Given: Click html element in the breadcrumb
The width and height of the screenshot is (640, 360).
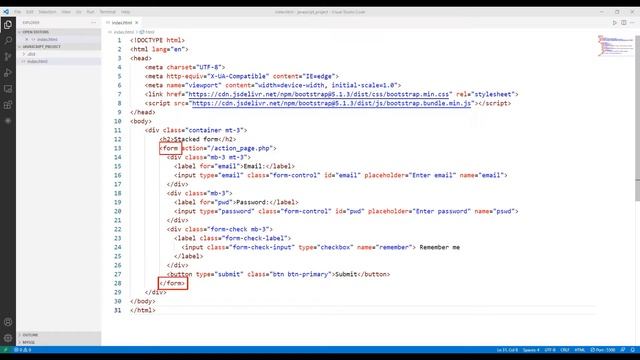Looking at the screenshot, I should point(147,32).
